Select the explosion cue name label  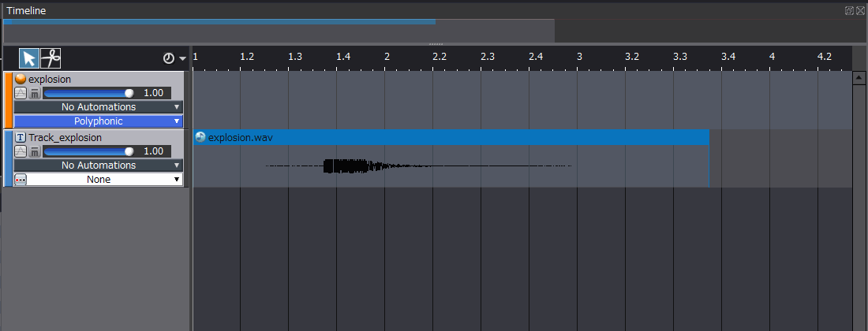coord(50,80)
